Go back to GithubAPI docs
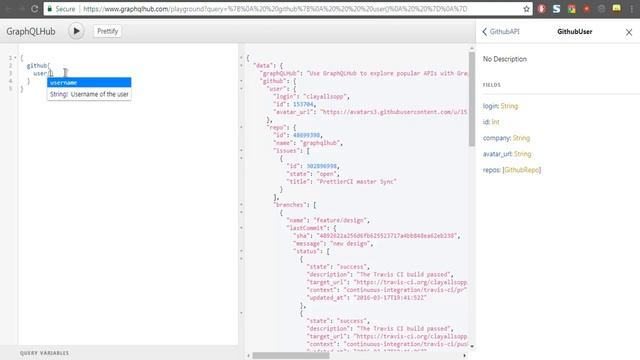Viewport: 640px width, 360px height. [501, 31]
